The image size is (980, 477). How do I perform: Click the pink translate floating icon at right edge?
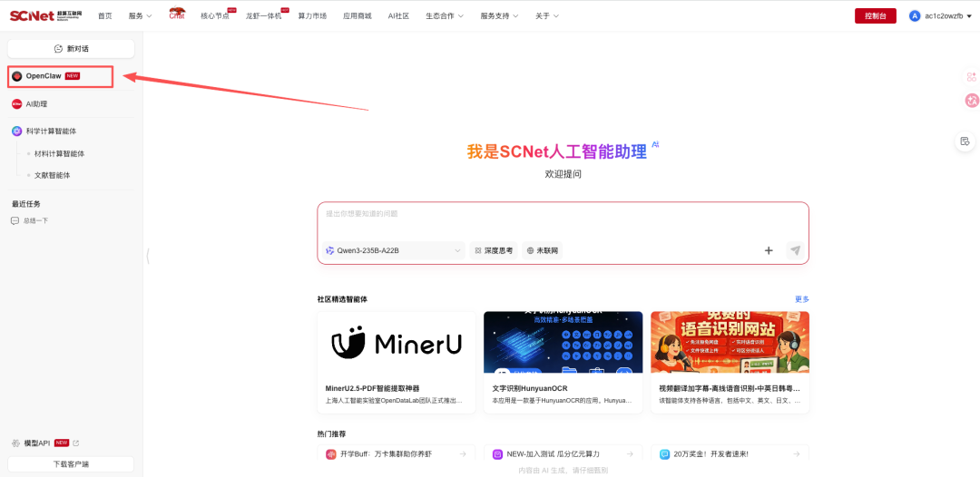pyautogui.click(x=971, y=100)
